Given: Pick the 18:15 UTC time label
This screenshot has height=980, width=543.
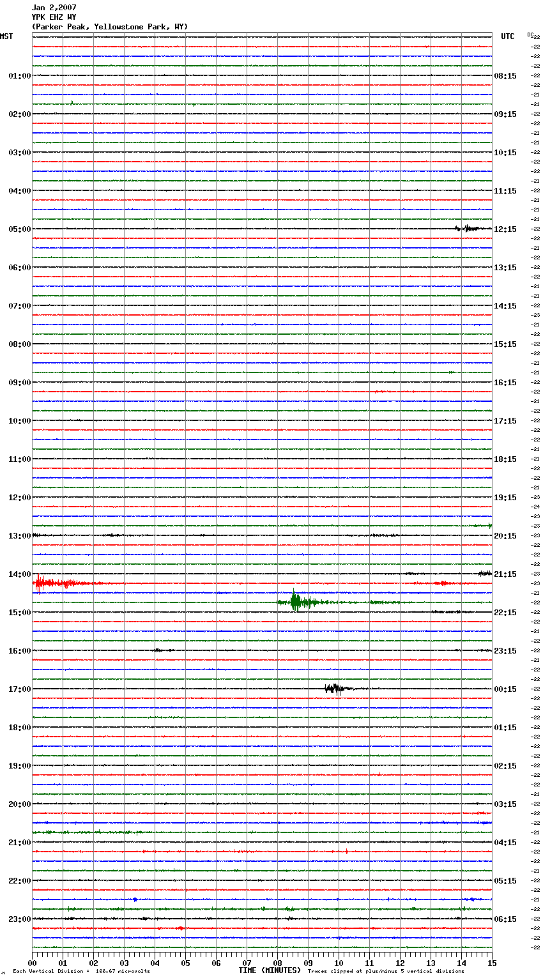Looking at the screenshot, I should click(x=505, y=459).
